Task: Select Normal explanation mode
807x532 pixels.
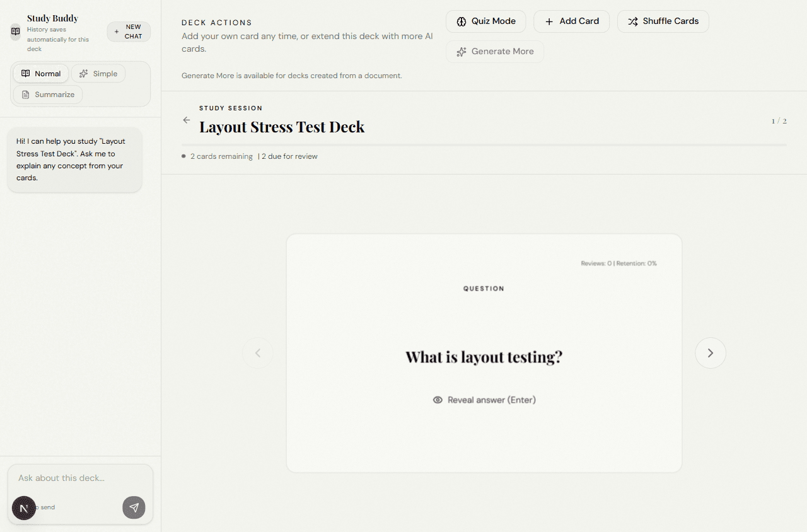Action: pyautogui.click(x=41, y=74)
